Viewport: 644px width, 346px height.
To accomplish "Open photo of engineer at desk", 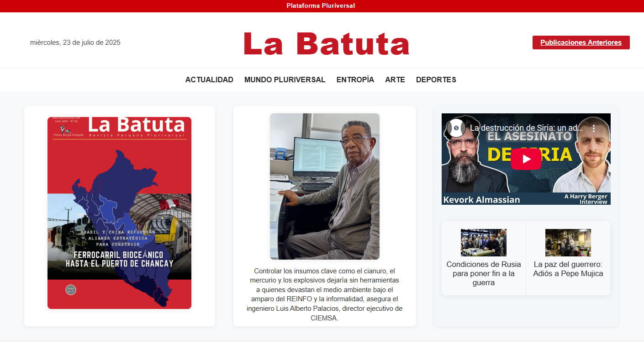I will click(x=325, y=186).
